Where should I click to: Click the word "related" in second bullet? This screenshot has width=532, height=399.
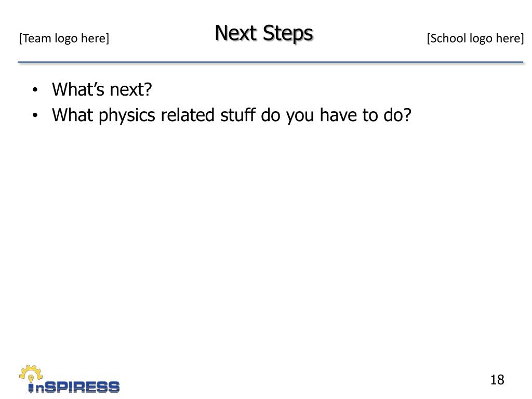coord(188,115)
